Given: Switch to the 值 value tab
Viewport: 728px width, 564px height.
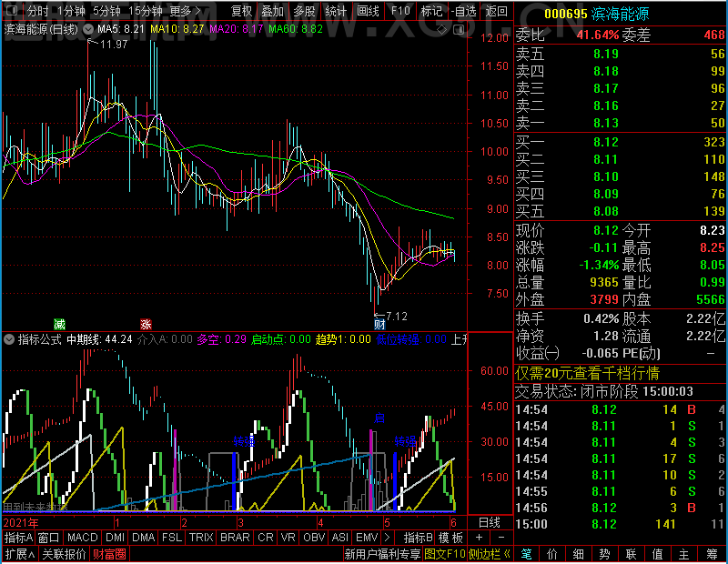Looking at the screenshot, I should (657, 554).
